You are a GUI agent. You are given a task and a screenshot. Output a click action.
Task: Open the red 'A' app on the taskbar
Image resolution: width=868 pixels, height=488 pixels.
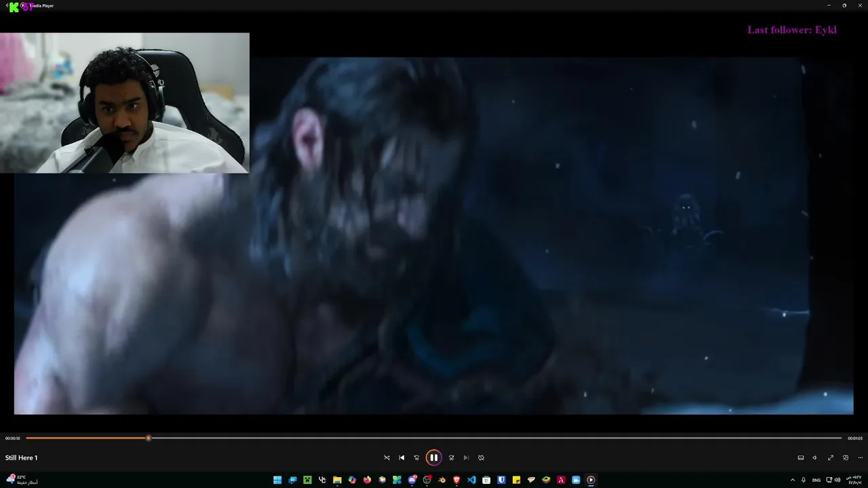click(561, 480)
